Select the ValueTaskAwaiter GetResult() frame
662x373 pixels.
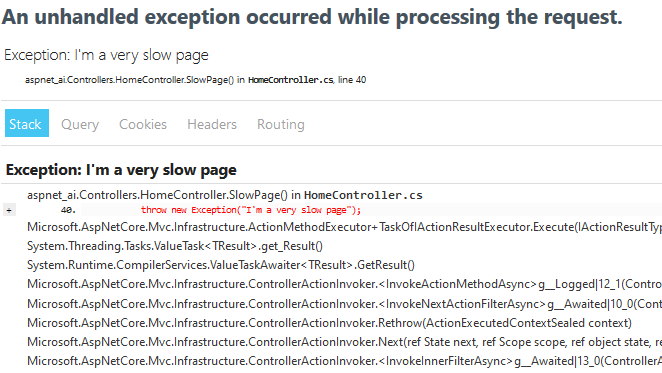[x=221, y=265]
